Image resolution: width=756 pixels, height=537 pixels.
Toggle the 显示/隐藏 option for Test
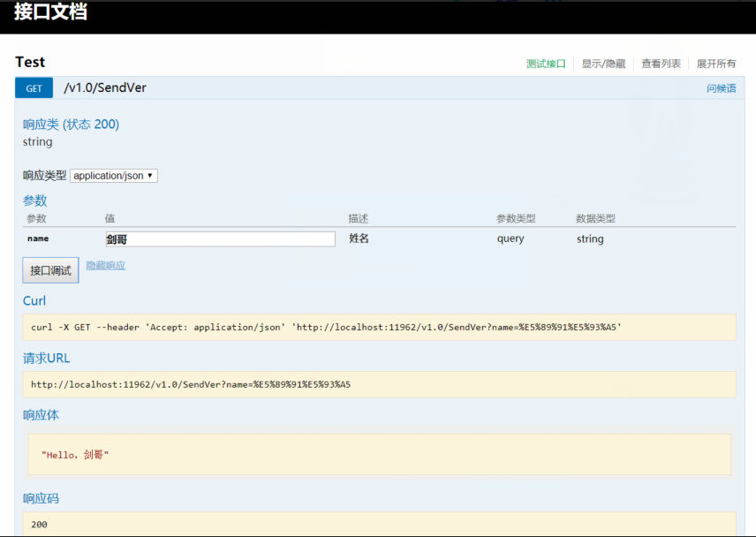[x=603, y=64]
